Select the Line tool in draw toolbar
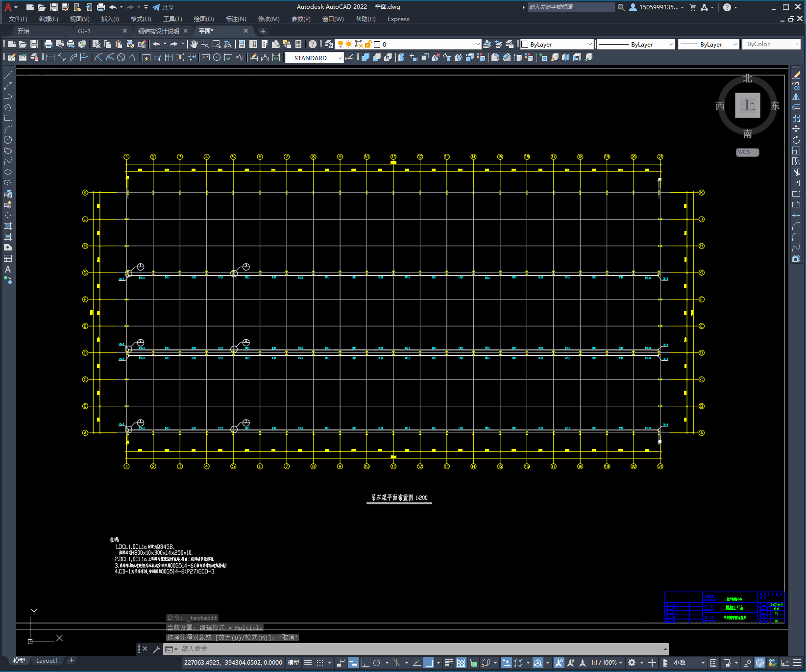This screenshot has height=672, width=806. point(8,75)
